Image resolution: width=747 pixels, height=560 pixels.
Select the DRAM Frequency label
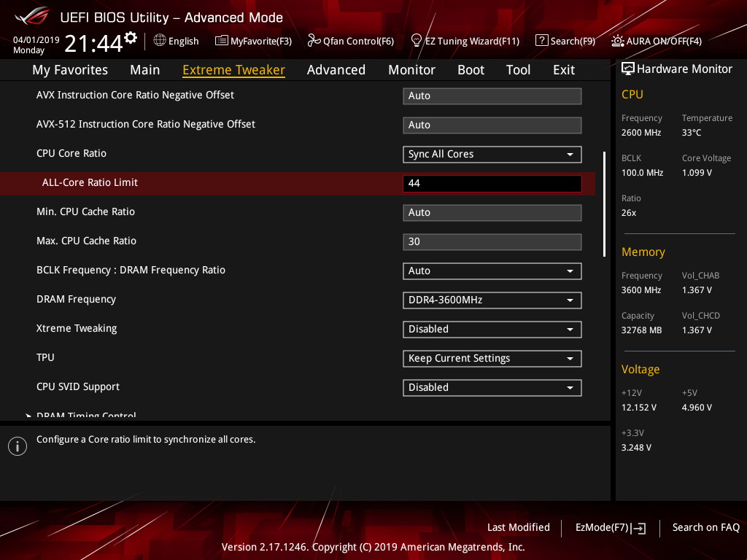point(76,299)
